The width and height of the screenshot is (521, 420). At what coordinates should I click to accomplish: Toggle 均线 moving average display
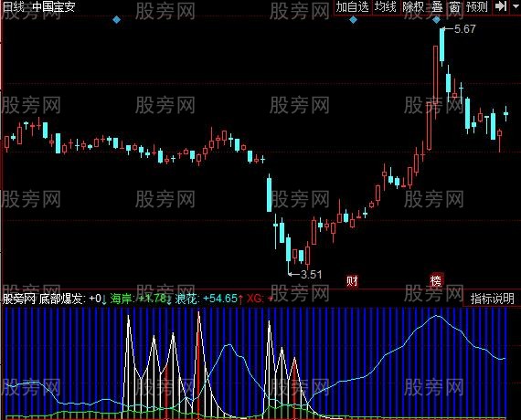click(x=386, y=6)
